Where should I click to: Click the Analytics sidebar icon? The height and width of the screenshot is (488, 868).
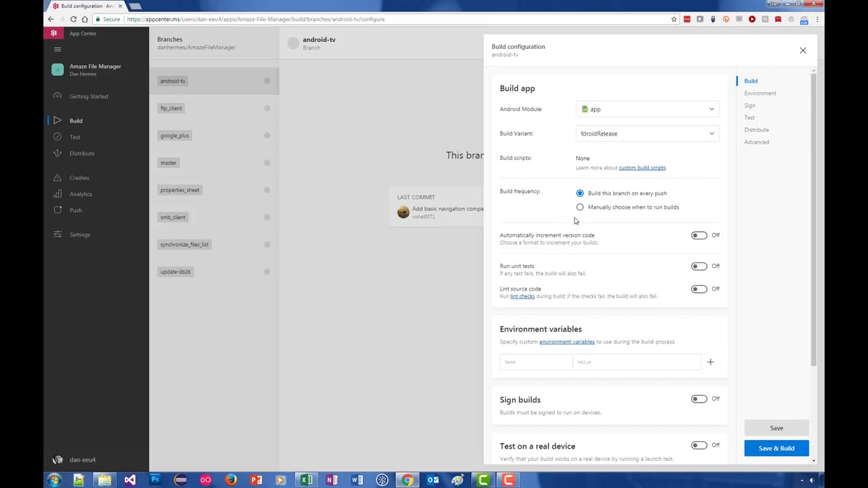(58, 194)
